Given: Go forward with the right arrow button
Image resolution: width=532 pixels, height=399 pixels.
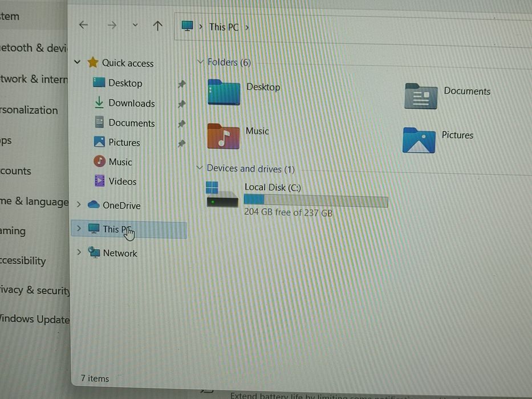Looking at the screenshot, I should pyautogui.click(x=112, y=25).
